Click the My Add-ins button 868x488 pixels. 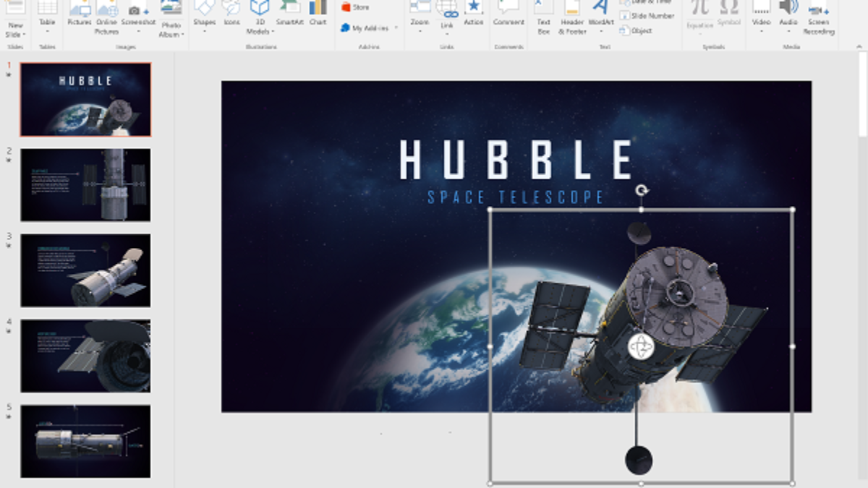tap(367, 28)
